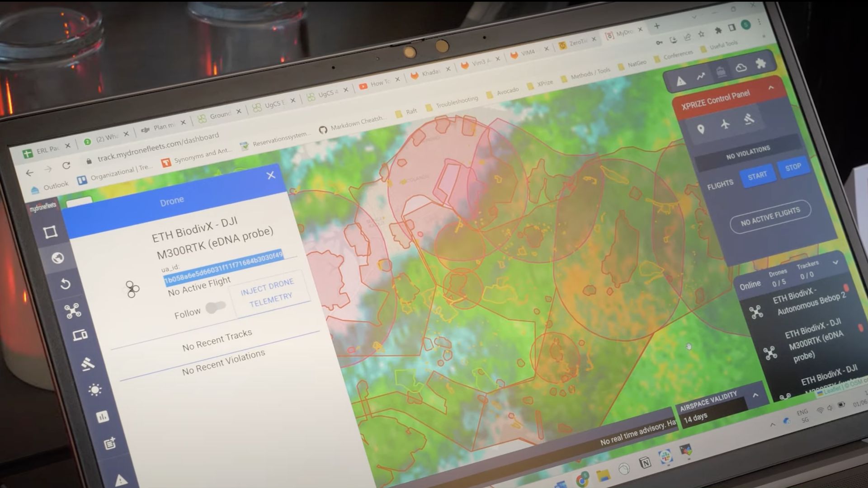Screen dimensions: 868x488
Task: Open Slack from the taskbar
Action: click(x=665, y=457)
